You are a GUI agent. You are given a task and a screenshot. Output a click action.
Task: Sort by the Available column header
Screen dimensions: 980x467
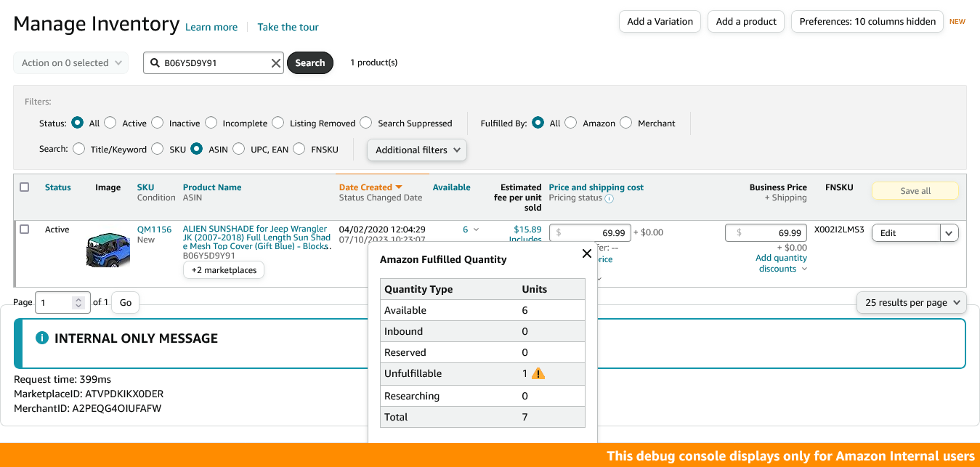(x=452, y=187)
